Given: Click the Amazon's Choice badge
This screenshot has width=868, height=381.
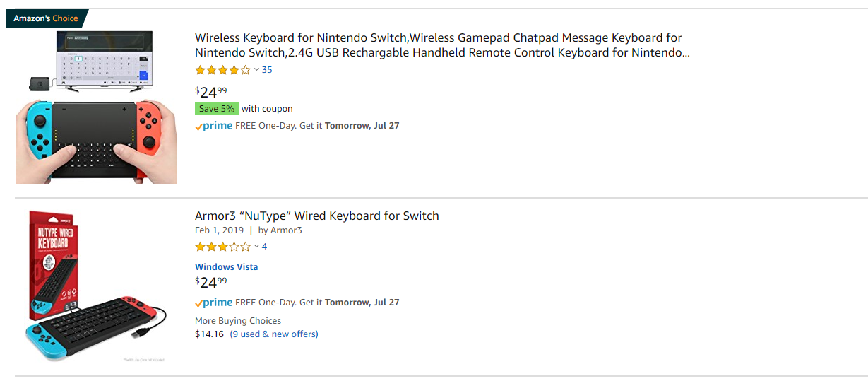Looking at the screenshot, I should pos(47,18).
